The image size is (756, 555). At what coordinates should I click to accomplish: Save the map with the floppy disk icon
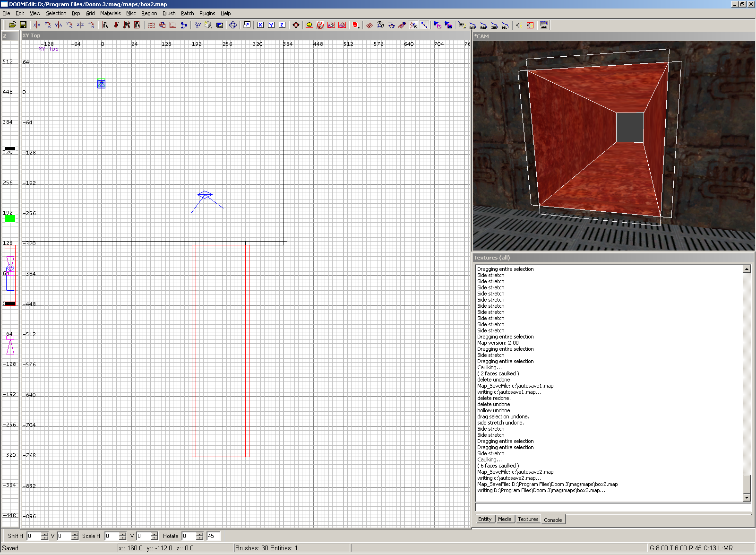pos(23,25)
